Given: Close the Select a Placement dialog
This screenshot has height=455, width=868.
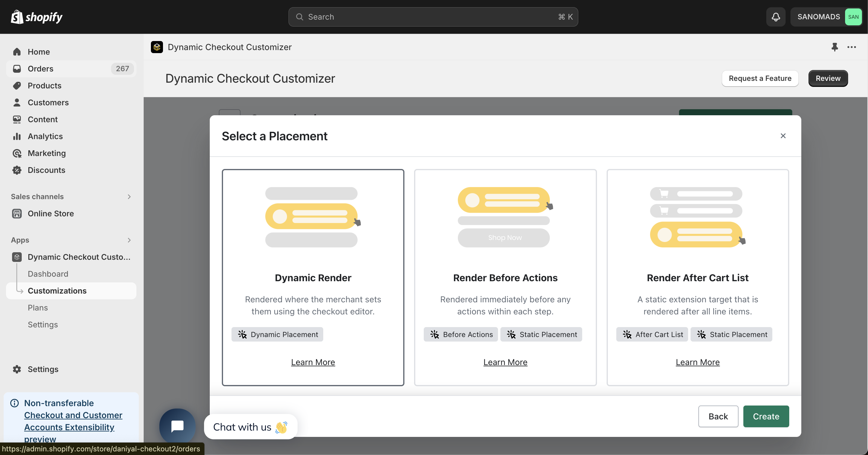Looking at the screenshot, I should pos(783,136).
